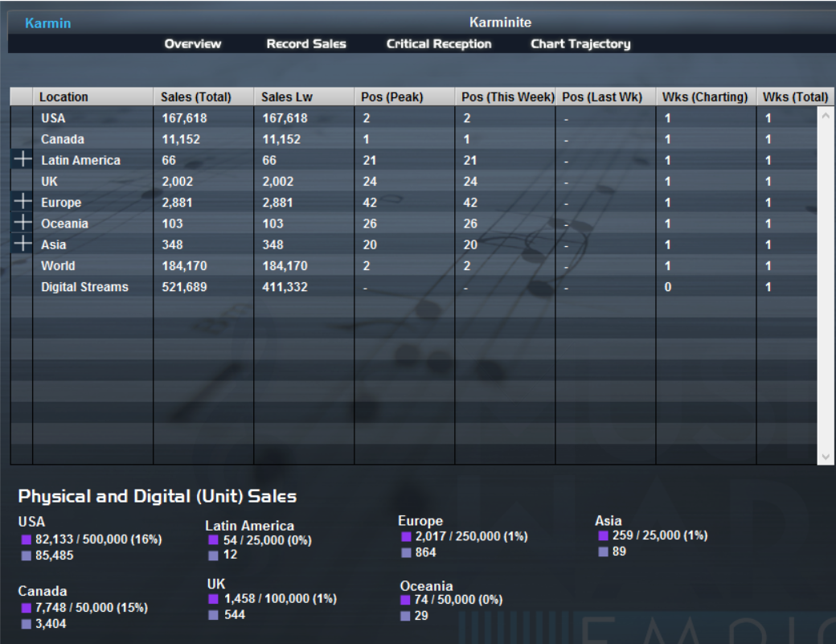836x644 pixels.
Task: Open the Critical Reception tab
Action: [x=439, y=43]
